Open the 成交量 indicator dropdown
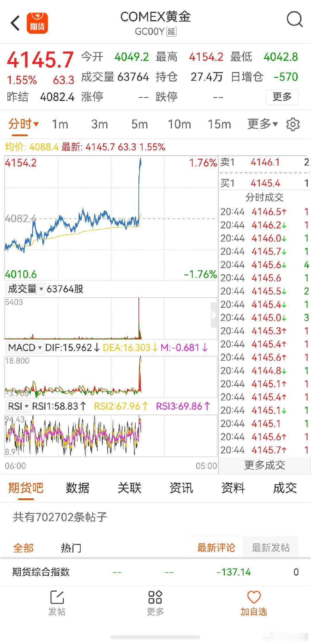This screenshot has width=311, height=644. pyautogui.click(x=25, y=289)
